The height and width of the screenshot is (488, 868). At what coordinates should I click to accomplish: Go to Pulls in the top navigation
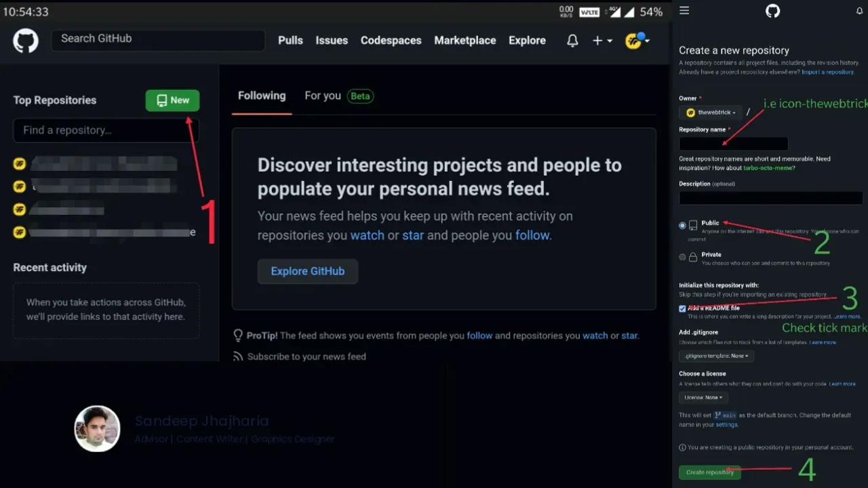coord(290,41)
